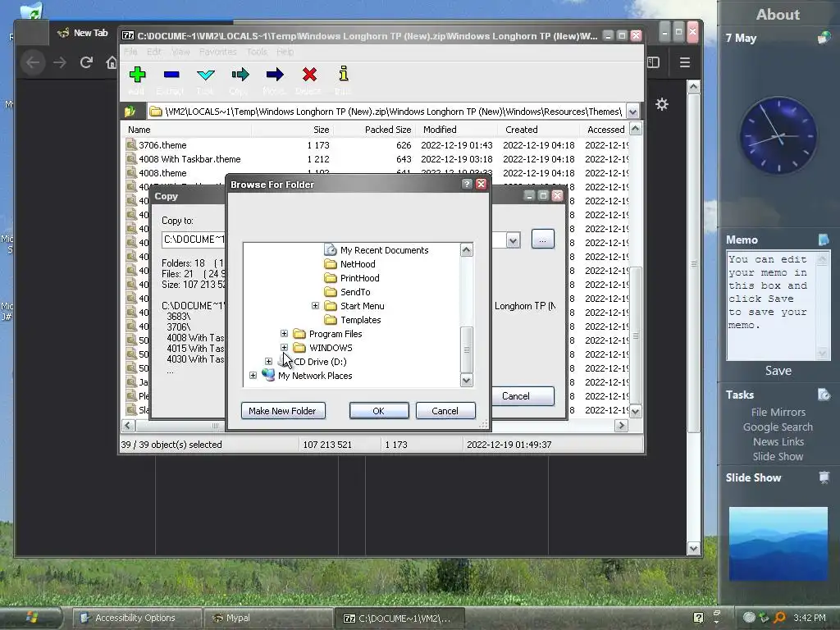Click the green Add toolbar icon in 7-Zip
The width and height of the screenshot is (840, 630).
coord(137,75)
